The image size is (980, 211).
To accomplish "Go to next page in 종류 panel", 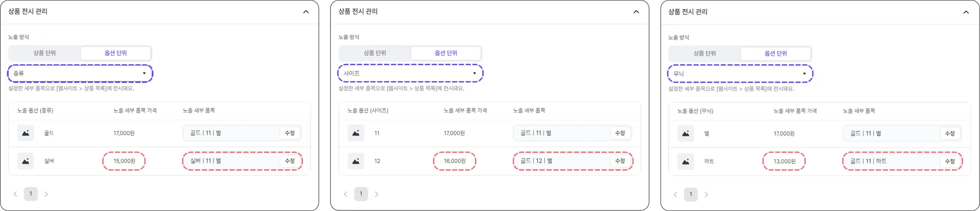I will pyautogui.click(x=46, y=194).
